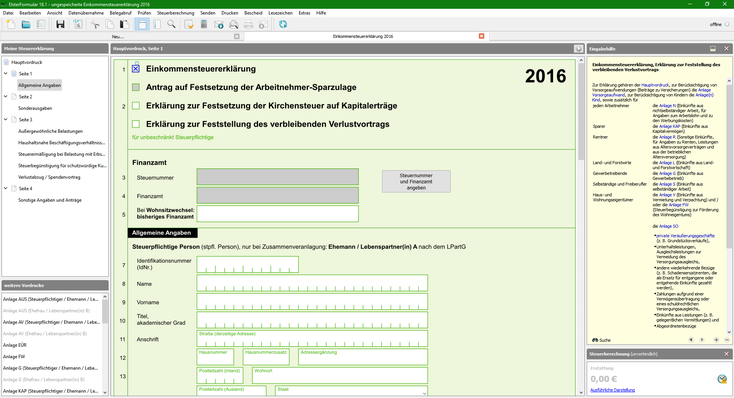Click bisheriges Finanzamt input field
Viewport: 734px width, 398px height.
[x=278, y=214]
